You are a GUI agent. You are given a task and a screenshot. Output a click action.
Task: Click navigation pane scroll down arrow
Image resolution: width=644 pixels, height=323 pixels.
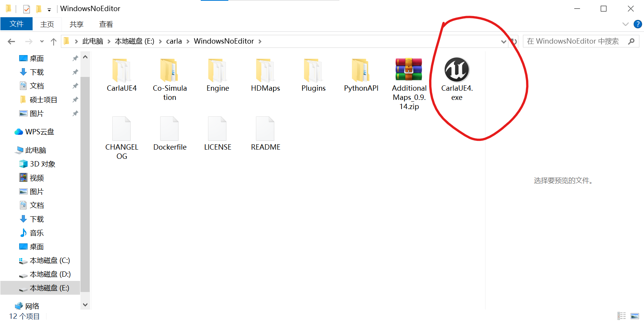point(85,305)
